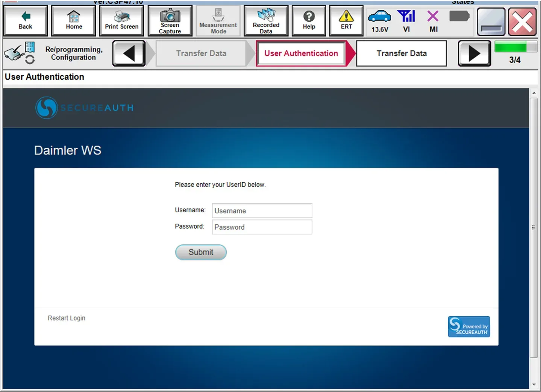The height and width of the screenshot is (392, 541).
Task: Advance to next step with right arrow
Action: tap(474, 53)
